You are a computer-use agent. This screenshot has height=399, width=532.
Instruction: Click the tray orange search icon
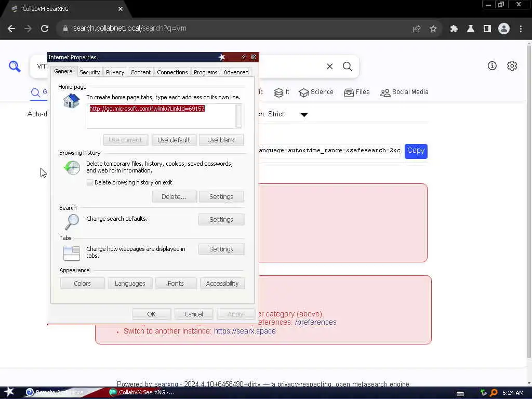pyautogui.click(x=494, y=393)
